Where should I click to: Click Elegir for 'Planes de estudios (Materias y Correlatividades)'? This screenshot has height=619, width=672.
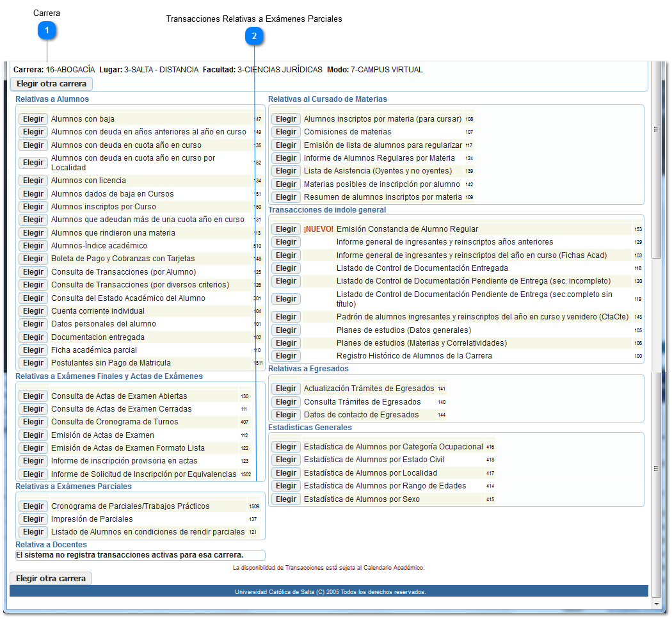tap(286, 343)
